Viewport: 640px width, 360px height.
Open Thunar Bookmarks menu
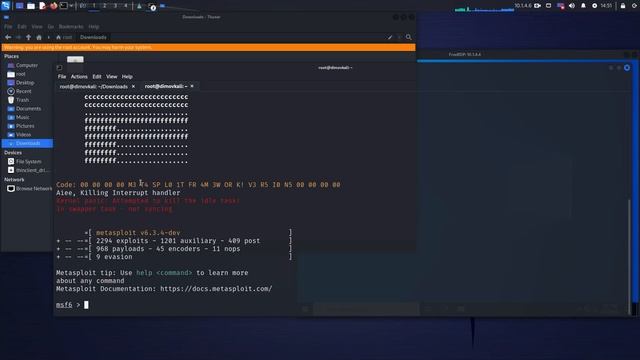[x=71, y=27]
